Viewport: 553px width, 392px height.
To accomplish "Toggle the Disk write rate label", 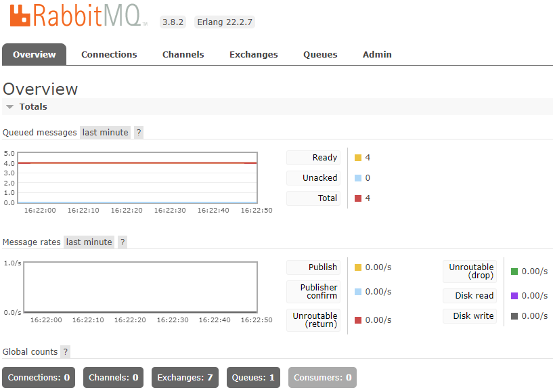I will (x=470, y=316).
